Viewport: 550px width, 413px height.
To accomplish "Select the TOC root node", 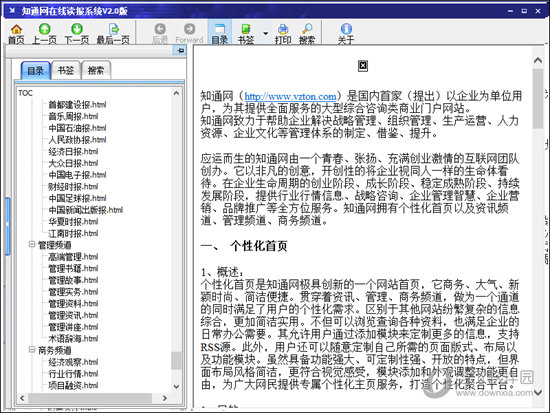I will coord(25,93).
